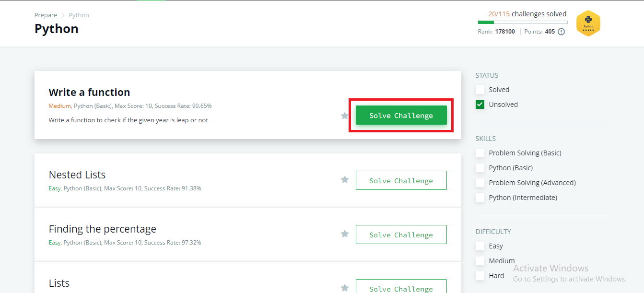644x293 pixels.
Task: Star the Nested Lists challenge
Action: (x=344, y=179)
